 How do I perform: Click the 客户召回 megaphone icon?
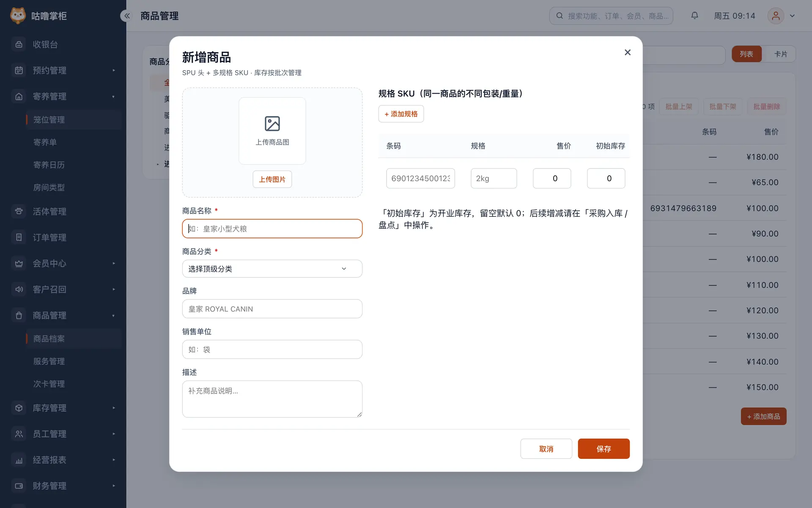(x=19, y=290)
